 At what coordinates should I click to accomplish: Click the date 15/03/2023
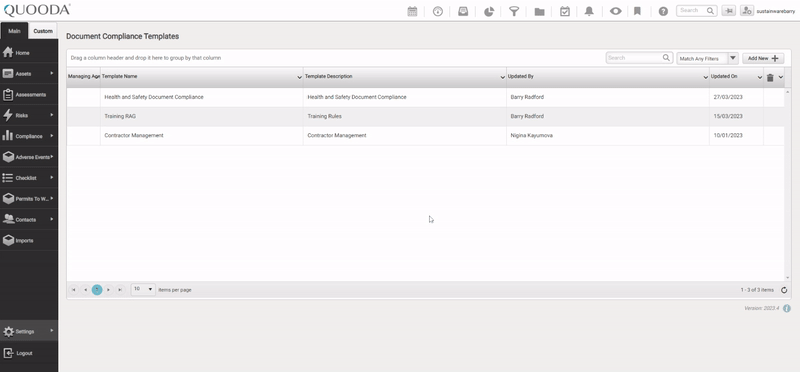coord(728,116)
